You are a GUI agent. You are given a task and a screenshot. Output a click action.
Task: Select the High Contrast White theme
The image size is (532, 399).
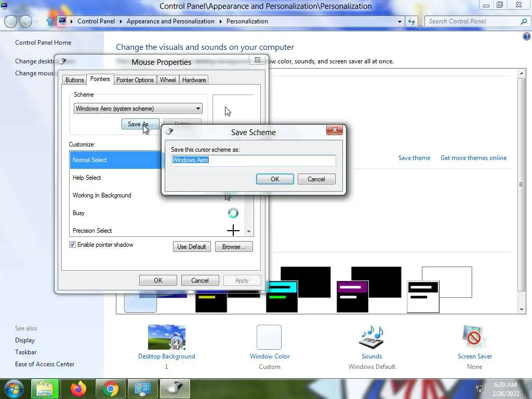440,289
